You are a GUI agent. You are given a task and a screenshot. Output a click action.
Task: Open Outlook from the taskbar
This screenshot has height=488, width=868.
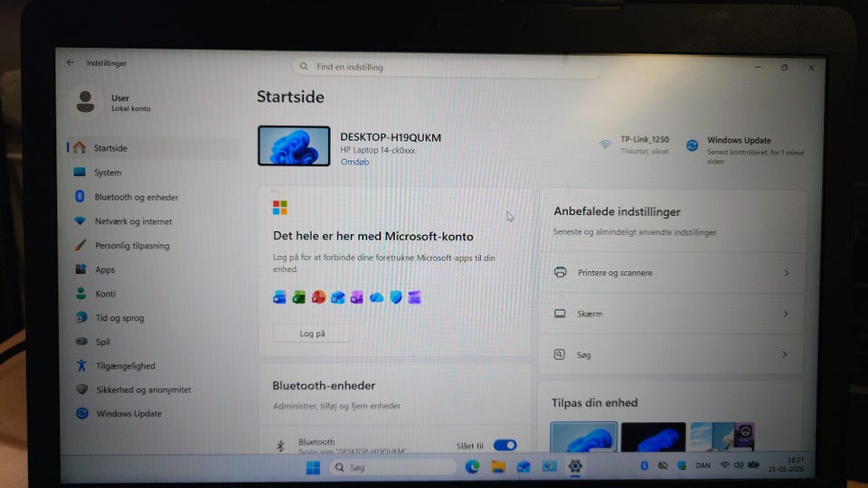pyautogui.click(x=524, y=467)
